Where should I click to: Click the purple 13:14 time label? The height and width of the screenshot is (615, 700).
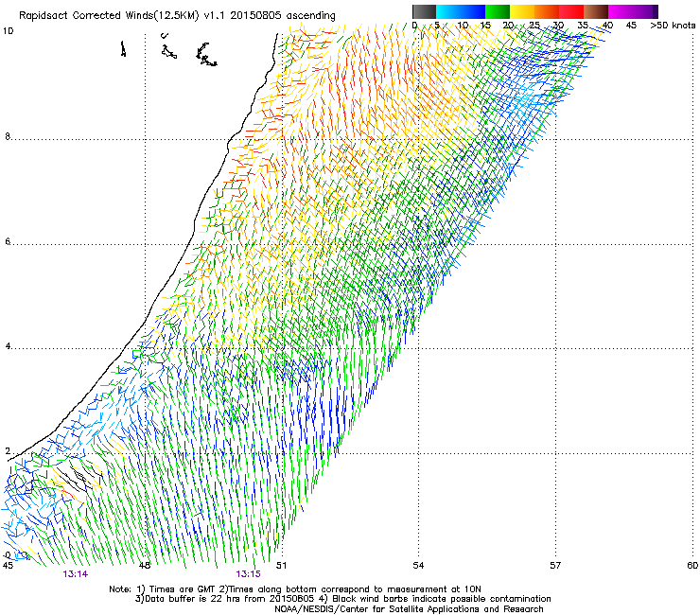pos(76,574)
